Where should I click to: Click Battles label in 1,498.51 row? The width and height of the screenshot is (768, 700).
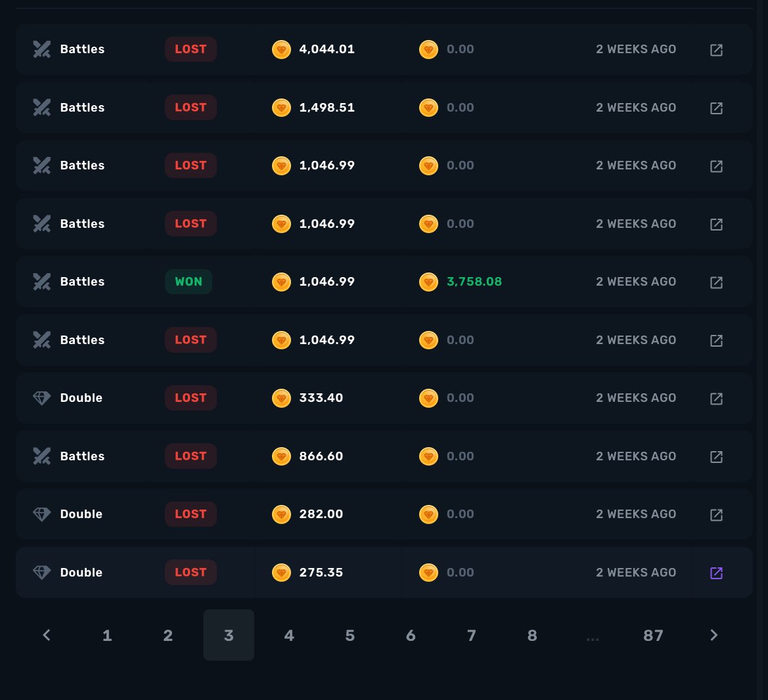[x=82, y=107]
